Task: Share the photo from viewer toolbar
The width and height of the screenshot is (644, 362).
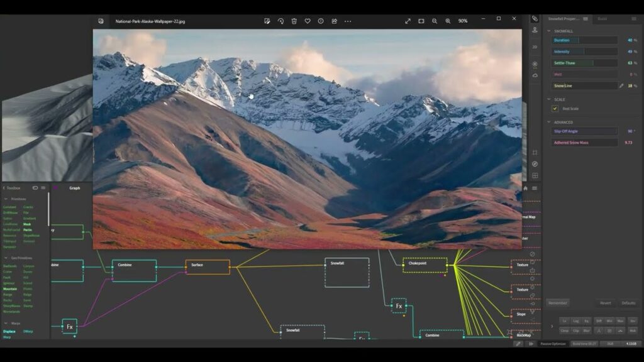Action: pyautogui.click(x=335, y=21)
